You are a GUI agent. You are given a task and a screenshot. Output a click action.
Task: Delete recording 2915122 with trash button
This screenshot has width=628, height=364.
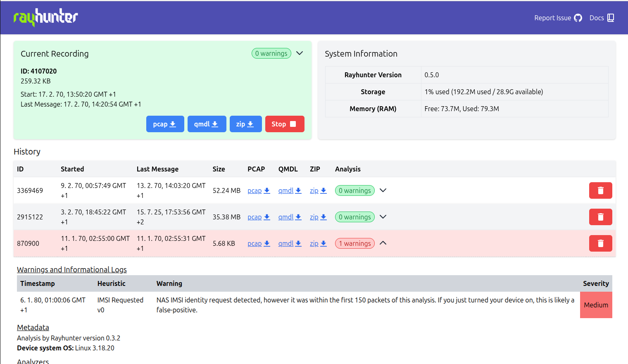(600, 217)
